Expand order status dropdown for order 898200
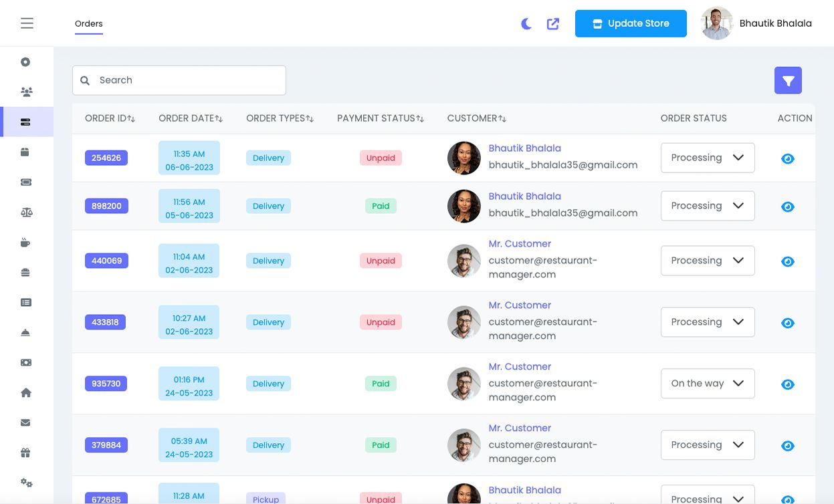Viewport: 834px width, 504px height. coord(708,206)
